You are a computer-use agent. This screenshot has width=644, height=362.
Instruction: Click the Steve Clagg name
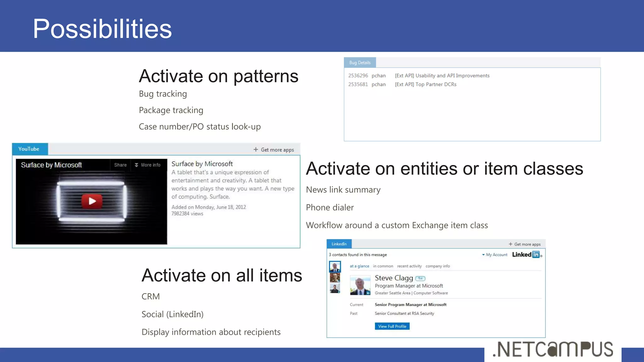[x=394, y=278]
